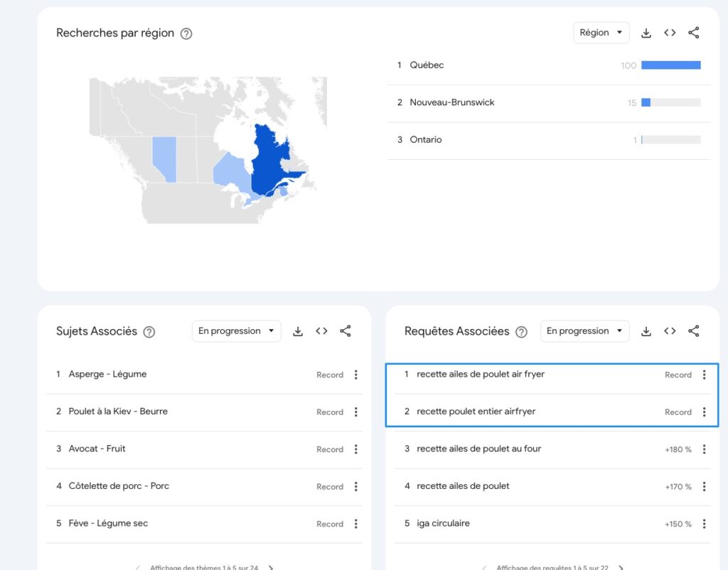The height and width of the screenshot is (570, 728).
Task: Open the Région dropdown
Action: pos(601,33)
